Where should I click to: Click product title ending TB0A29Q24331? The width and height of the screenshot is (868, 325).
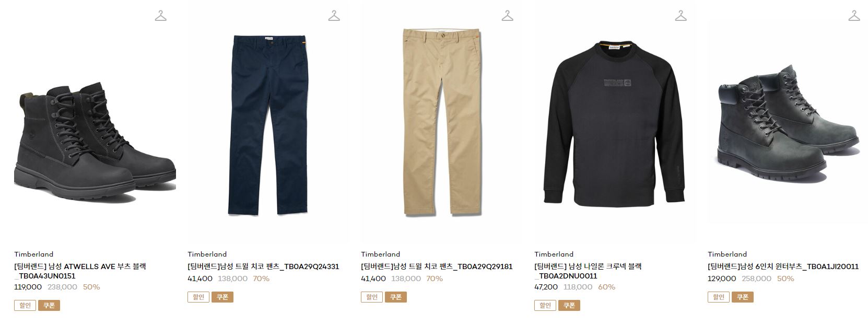(263, 266)
